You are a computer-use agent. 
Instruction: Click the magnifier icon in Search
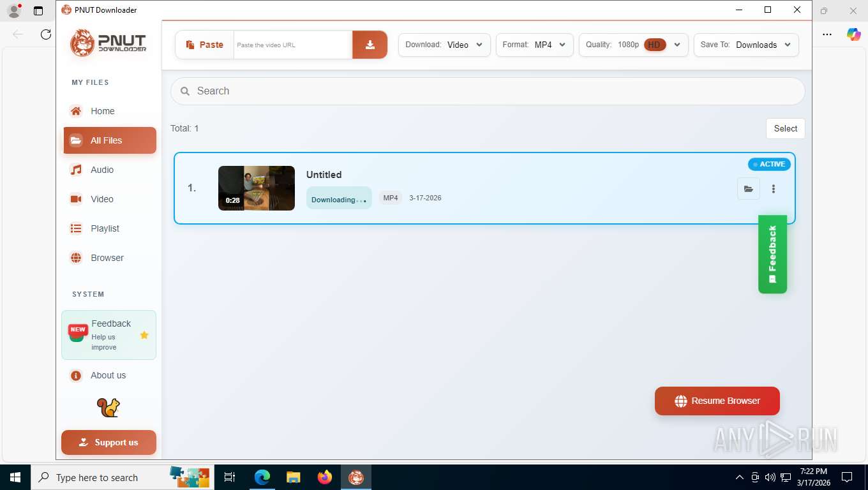(185, 91)
